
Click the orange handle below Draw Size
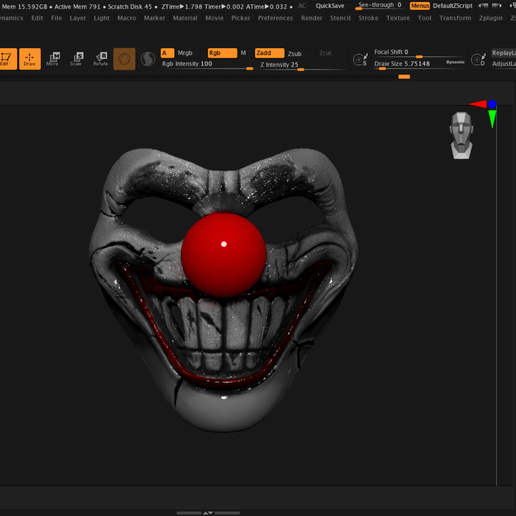point(404,77)
